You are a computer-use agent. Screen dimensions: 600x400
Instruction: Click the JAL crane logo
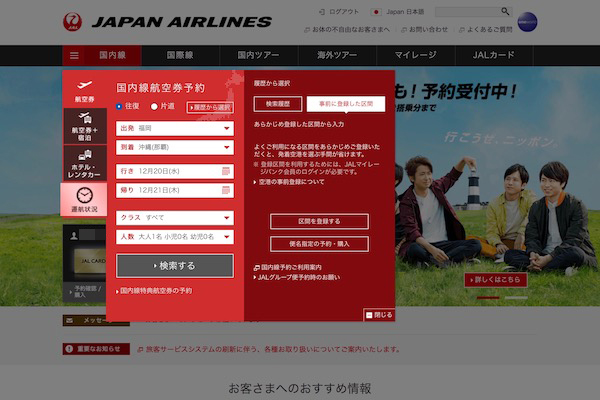click(72, 22)
